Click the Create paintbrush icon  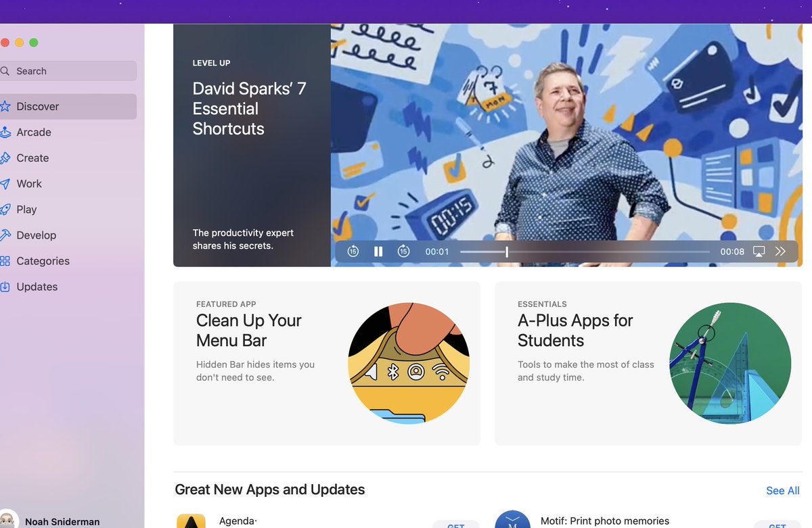5,158
